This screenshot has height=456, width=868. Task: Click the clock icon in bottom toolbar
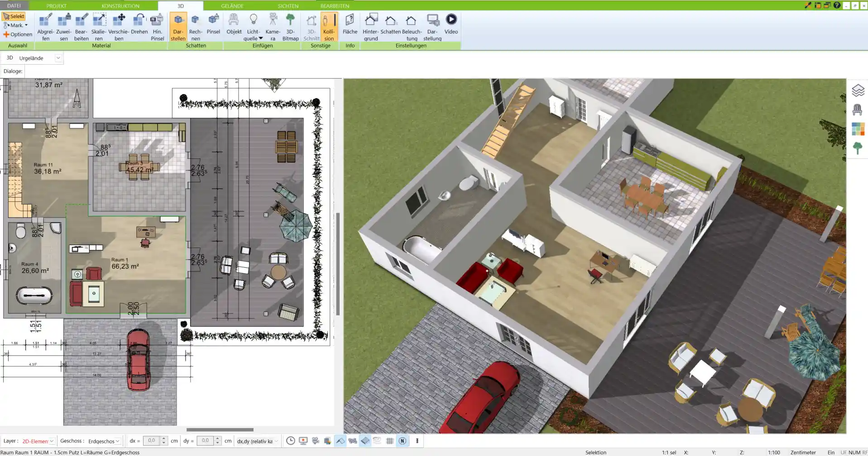coord(291,441)
